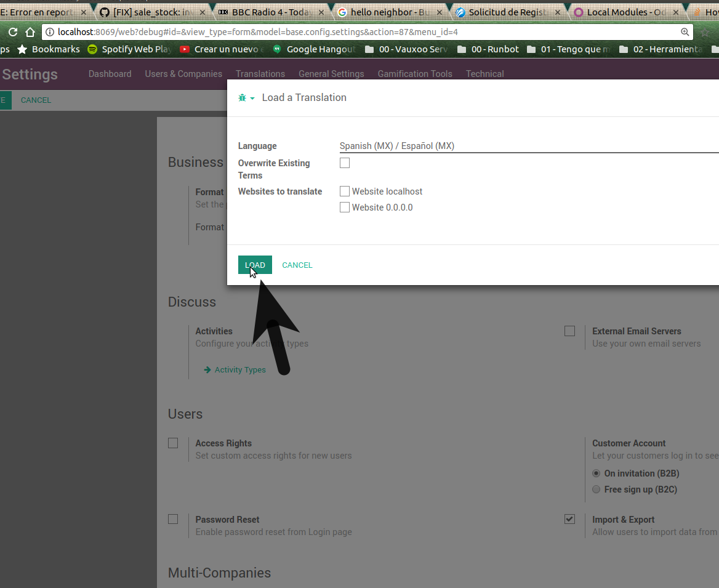Open the Technical menu
The width and height of the screenshot is (719, 588).
(484, 74)
